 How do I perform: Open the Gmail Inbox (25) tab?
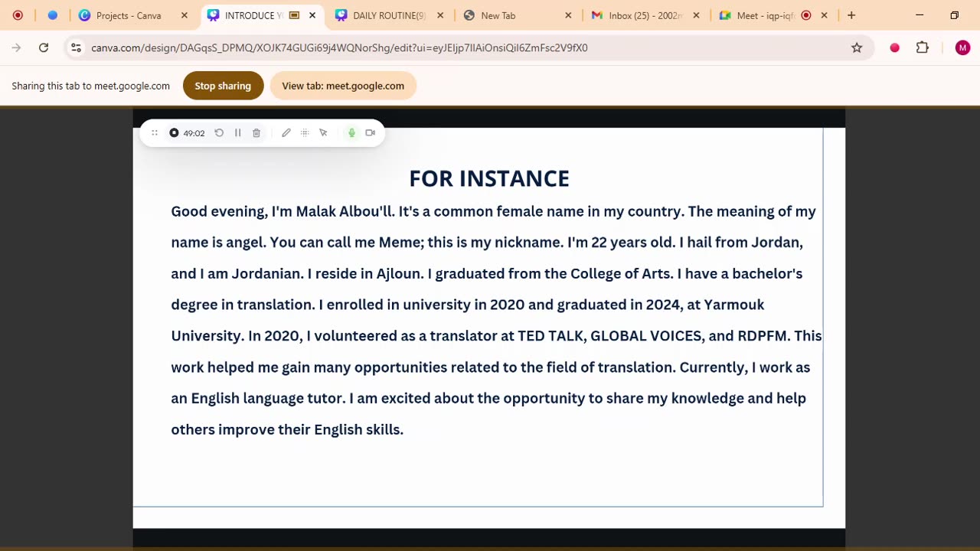645,15
